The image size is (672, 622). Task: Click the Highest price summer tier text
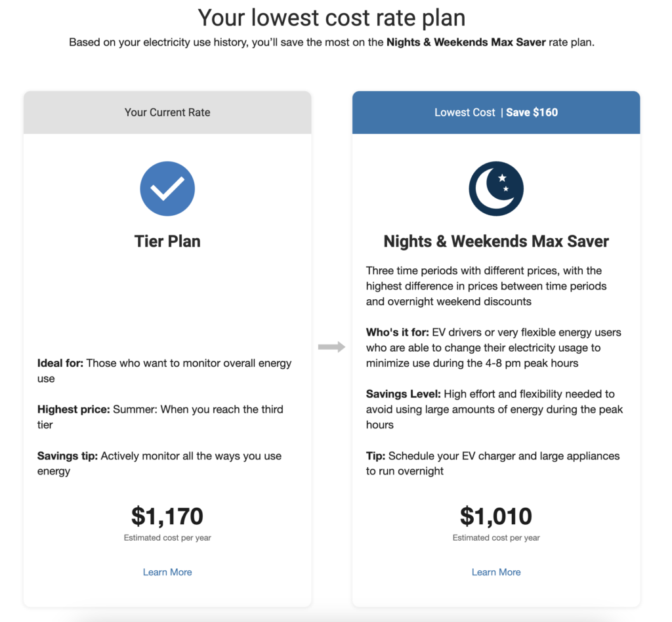[x=160, y=417]
